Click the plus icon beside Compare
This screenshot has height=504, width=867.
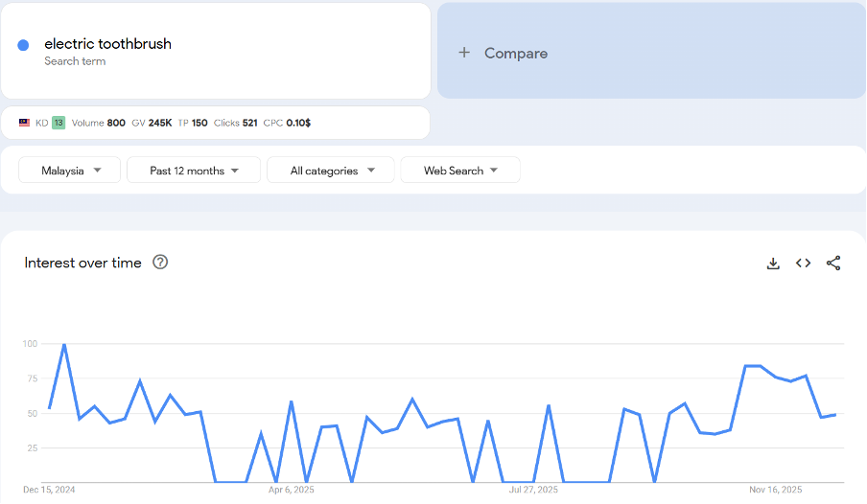[464, 53]
